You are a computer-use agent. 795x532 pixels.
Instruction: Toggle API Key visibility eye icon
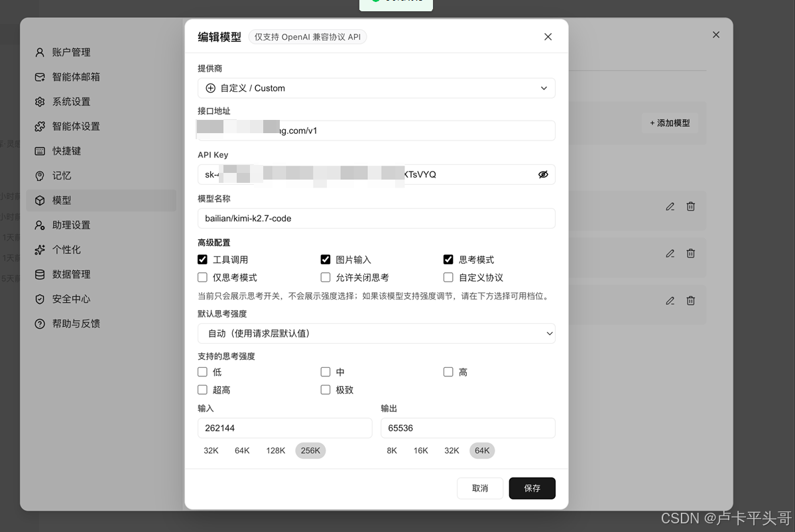543,174
